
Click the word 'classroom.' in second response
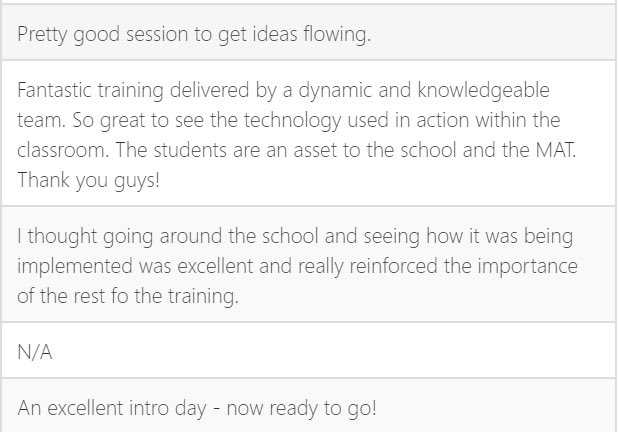click(63, 150)
